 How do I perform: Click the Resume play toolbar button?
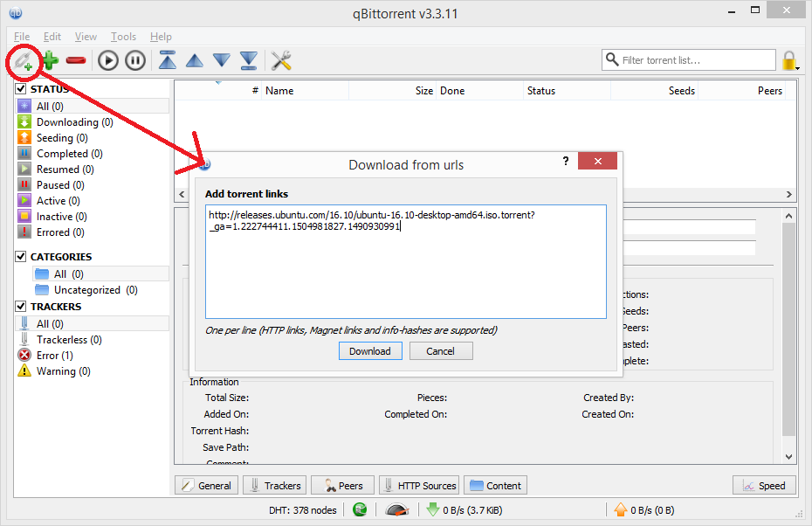pyautogui.click(x=108, y=60)
